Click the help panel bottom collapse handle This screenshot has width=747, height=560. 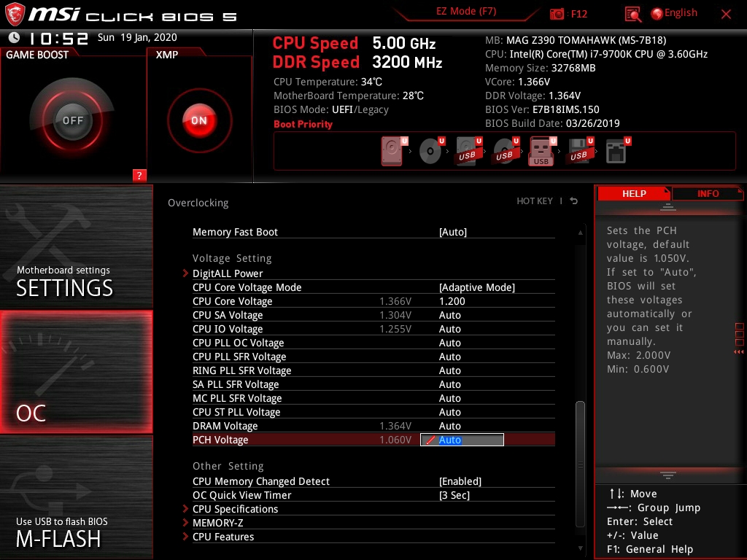point(668,475)
